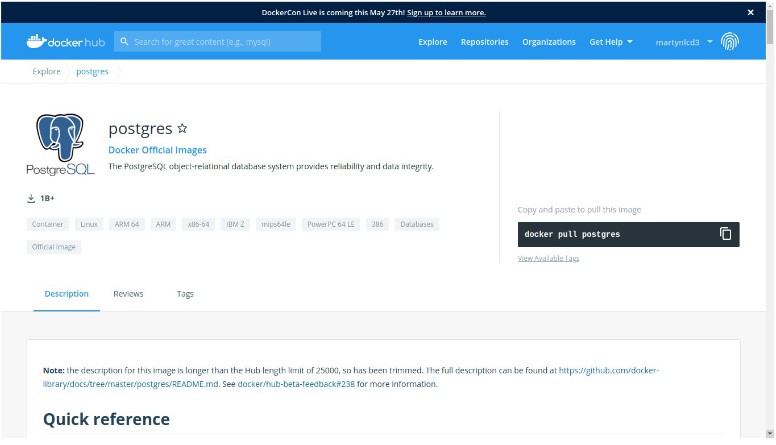Select the mips64le tag chip
Image resolution: width=776 pixels, height=445 pixels.
(x=276, y=224)
